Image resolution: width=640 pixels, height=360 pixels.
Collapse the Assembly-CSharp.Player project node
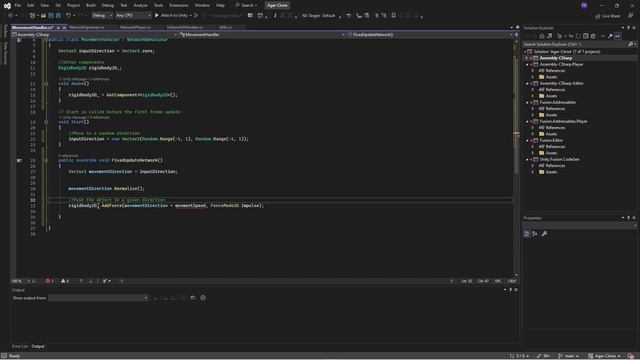527,64
